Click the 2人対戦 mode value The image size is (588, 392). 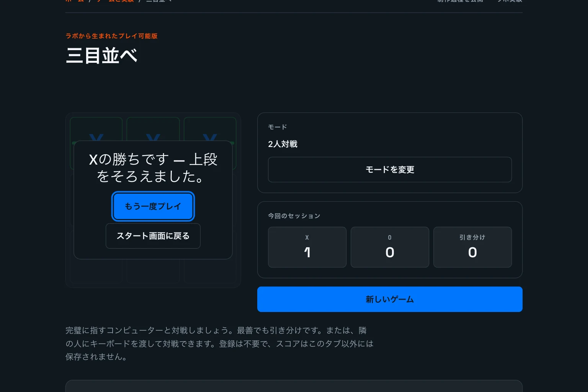click(283, 144)
